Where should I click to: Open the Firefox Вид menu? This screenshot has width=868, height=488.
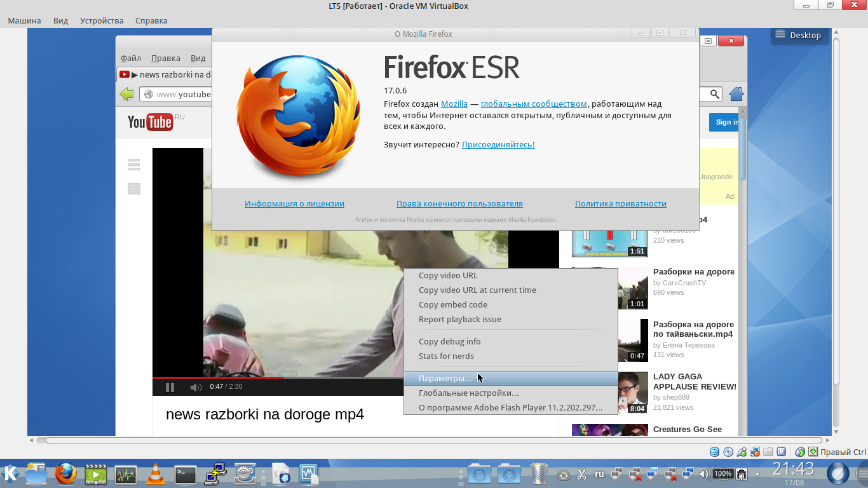(198, 58)
